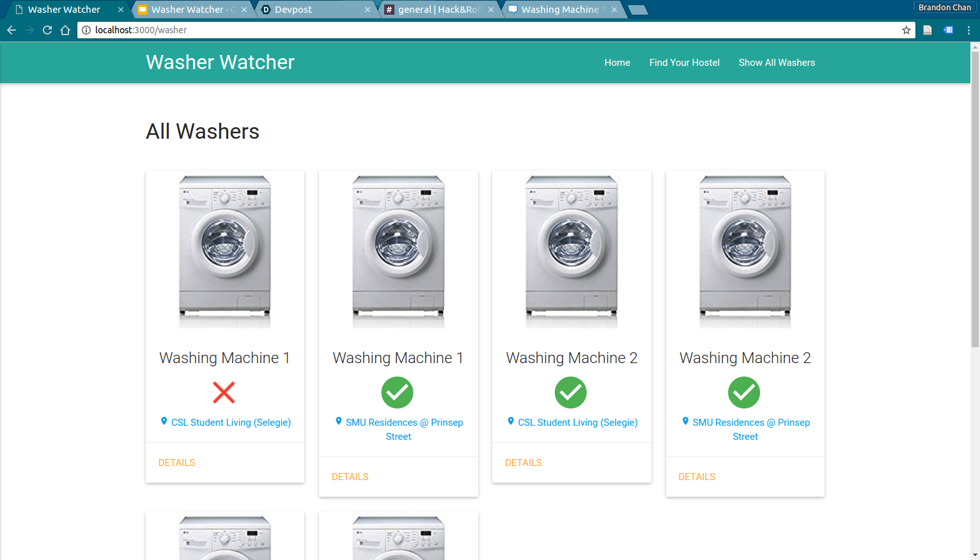Close the Washing Machine tab
980x560 pixels.
coord(614,10)
